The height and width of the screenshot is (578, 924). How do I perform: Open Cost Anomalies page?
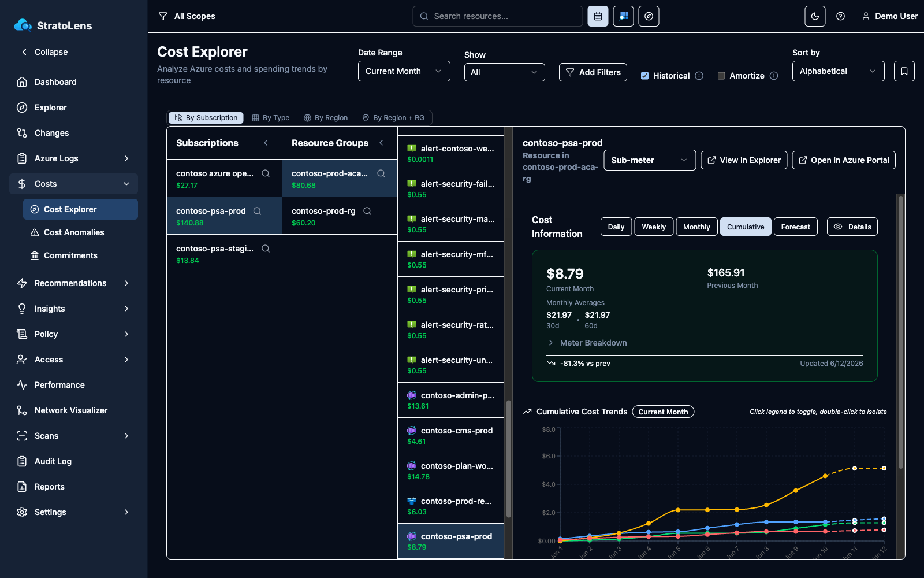pos(81,232)
